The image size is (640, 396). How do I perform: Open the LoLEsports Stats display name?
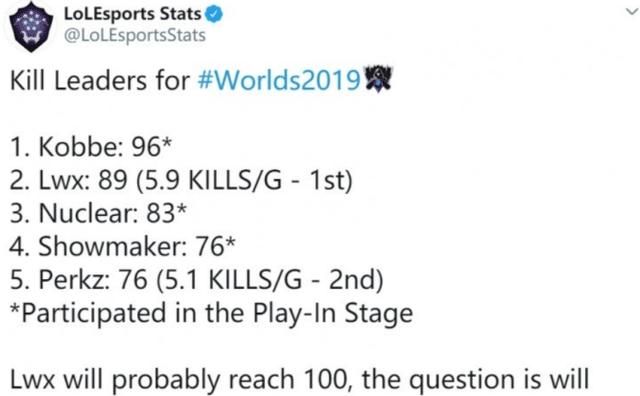pos(132,14)
